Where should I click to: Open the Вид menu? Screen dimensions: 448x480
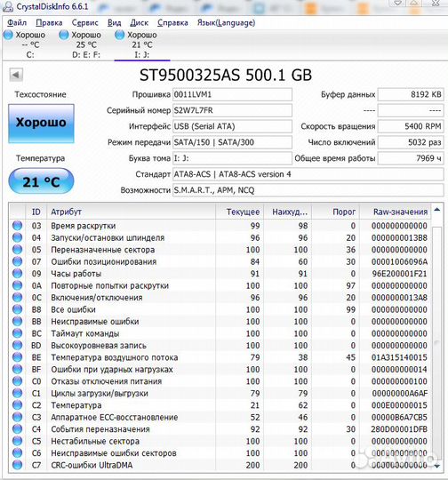[114, 22]
